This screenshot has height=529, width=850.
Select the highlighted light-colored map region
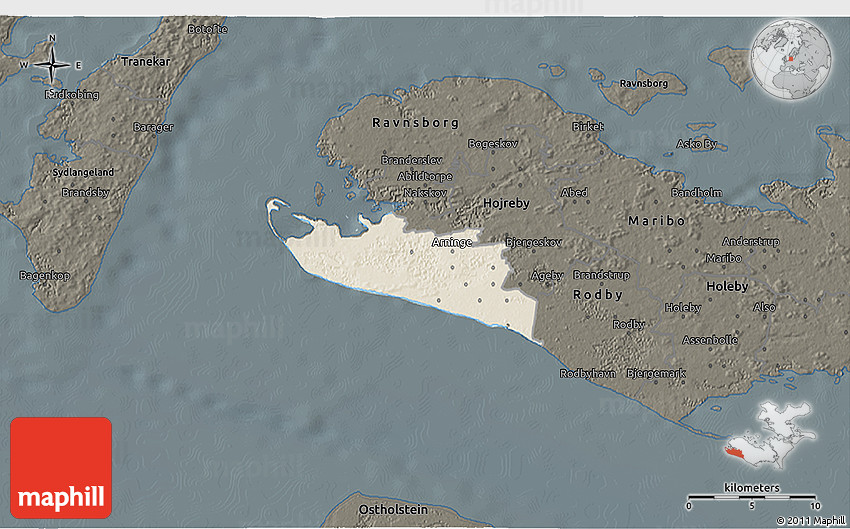(420, 270)
